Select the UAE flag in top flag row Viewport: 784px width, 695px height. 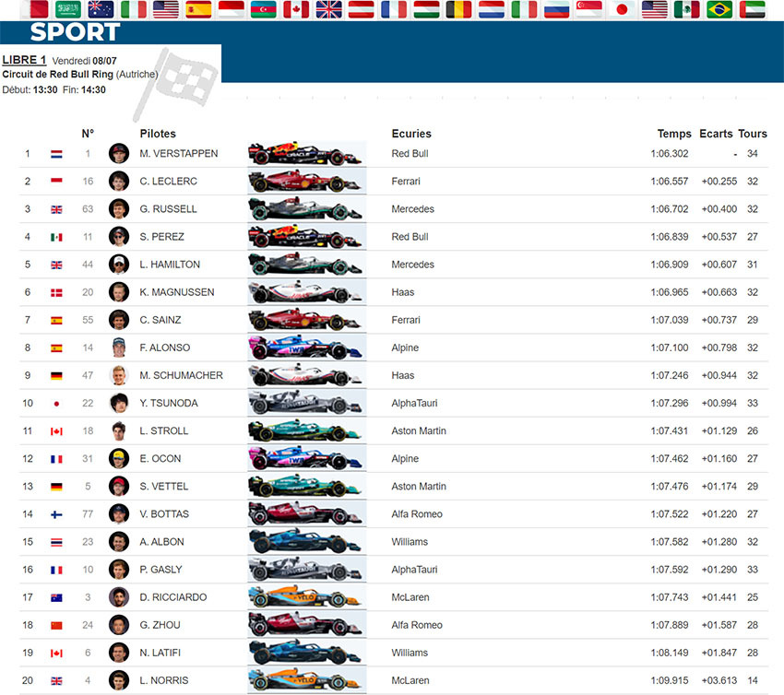pyautogui.click(x=752, y=9)
